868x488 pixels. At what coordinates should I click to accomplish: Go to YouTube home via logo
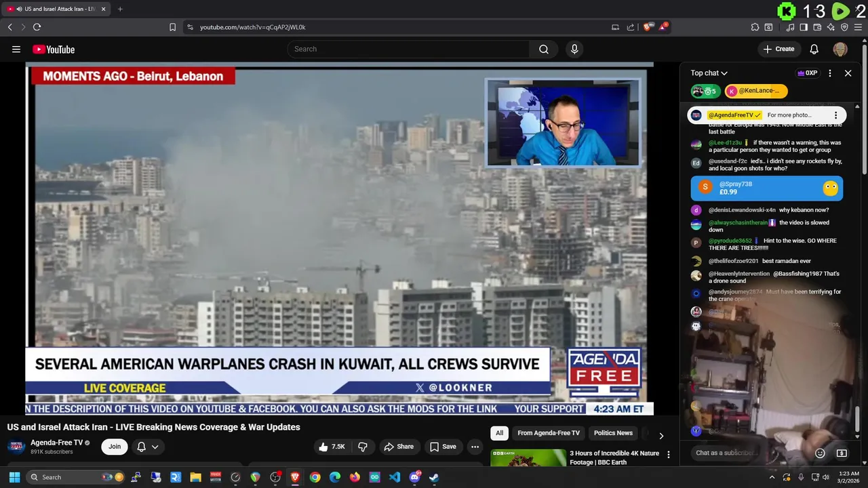(x=54, y=49)
